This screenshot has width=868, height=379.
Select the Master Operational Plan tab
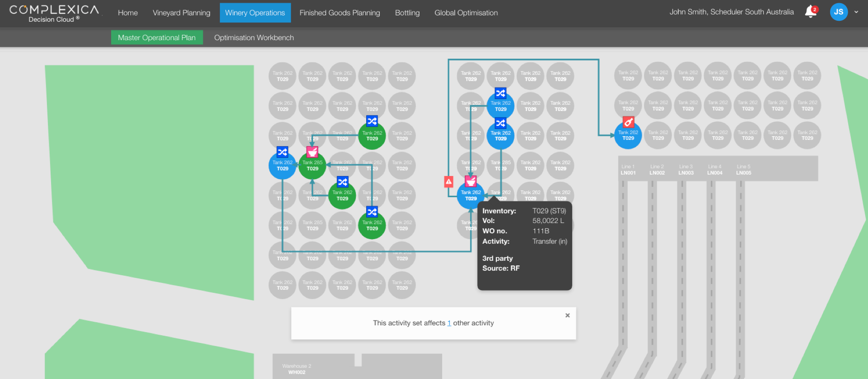(157, 37)
